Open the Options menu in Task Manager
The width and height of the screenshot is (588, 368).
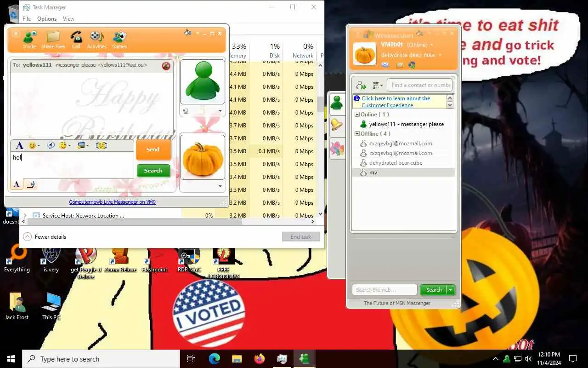coord(47,19)
